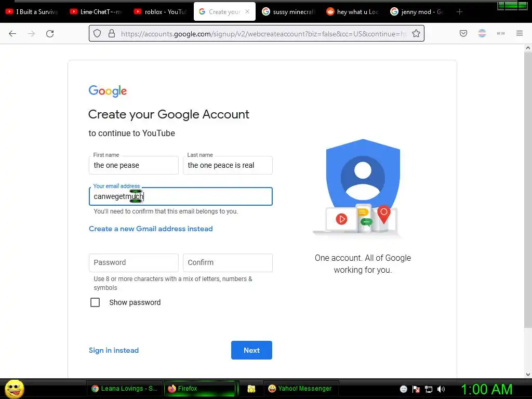The height and width of the screenshot is (399, 532).
Task: Click the 1:00 AM taskbar clock
Action: tap(486, 389)
